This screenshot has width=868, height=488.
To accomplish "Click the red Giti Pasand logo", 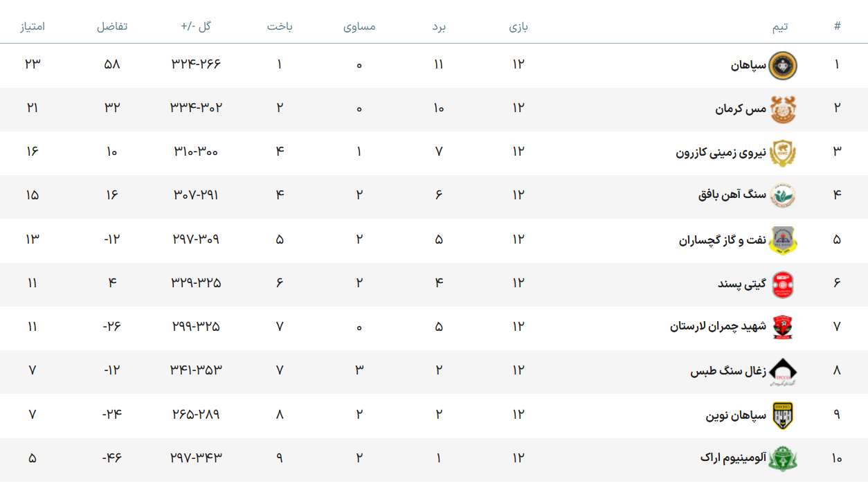I will 784,284.
